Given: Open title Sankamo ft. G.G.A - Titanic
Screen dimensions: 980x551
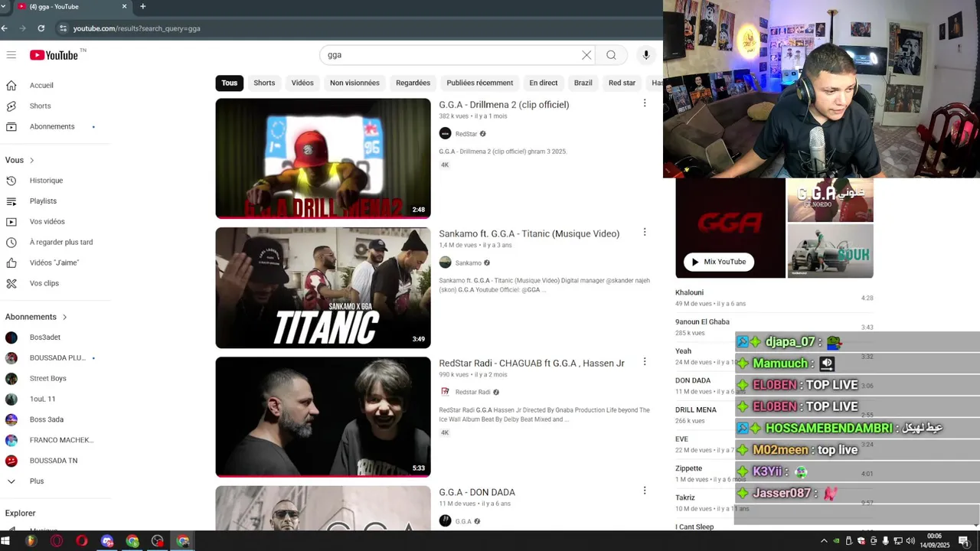Looking at the screenshot, I should point(529,233).
